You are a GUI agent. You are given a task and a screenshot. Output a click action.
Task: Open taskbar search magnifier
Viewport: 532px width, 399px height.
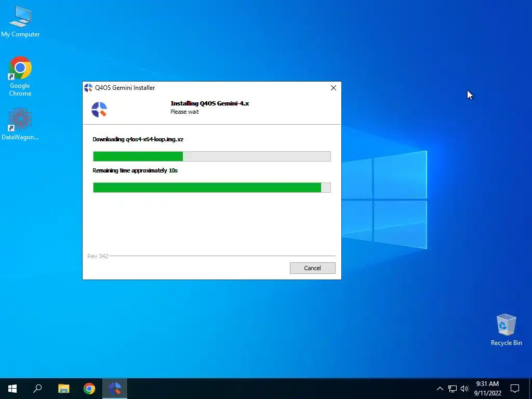[37, 389]
